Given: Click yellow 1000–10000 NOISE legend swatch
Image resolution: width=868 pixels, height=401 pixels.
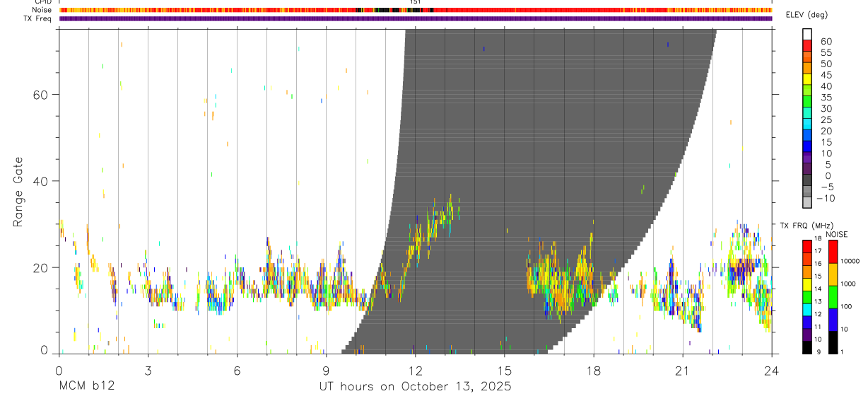Looking at the screenshot, I should pos(833,274).
